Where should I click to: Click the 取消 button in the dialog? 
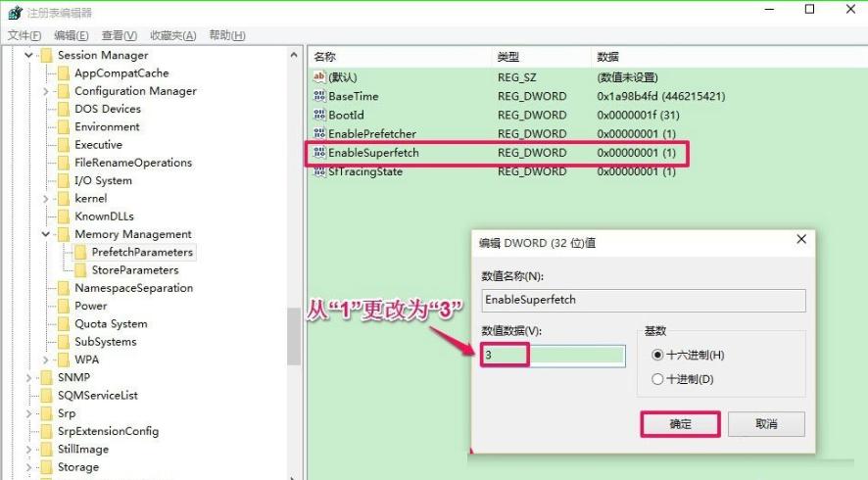coord(766,424)
